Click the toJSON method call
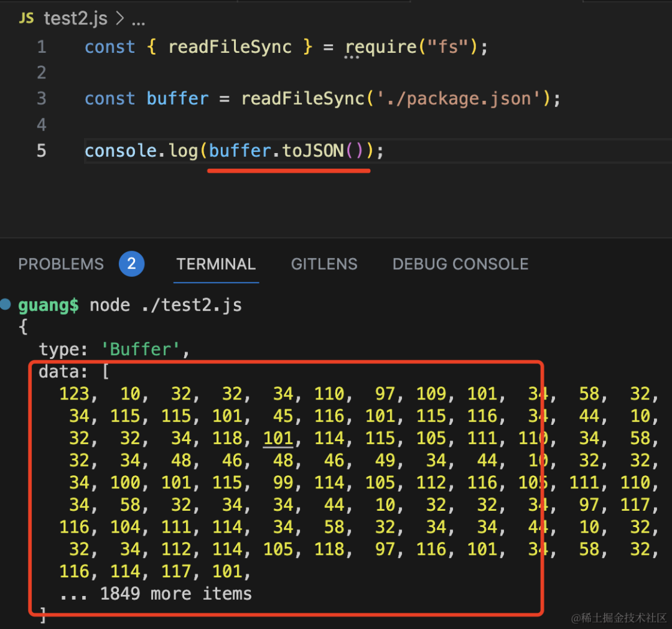The height and width of the screenshot is (629, 672). click(313, 151)
